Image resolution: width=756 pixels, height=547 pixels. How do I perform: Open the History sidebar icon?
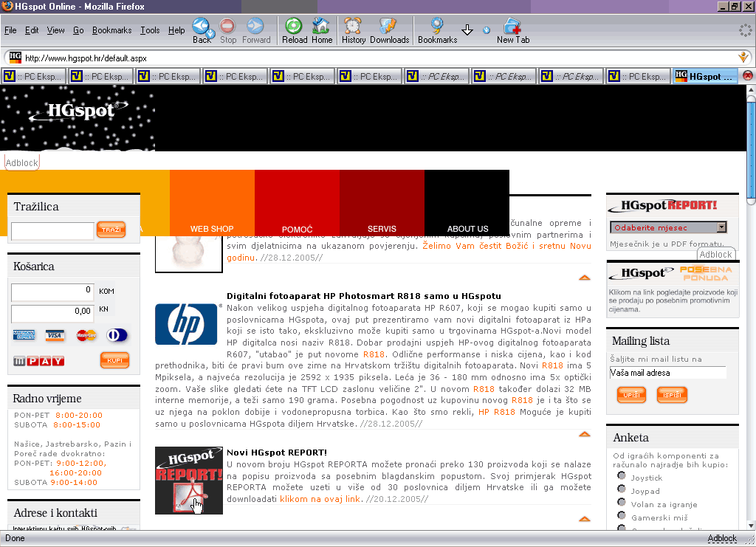(354, 30)
